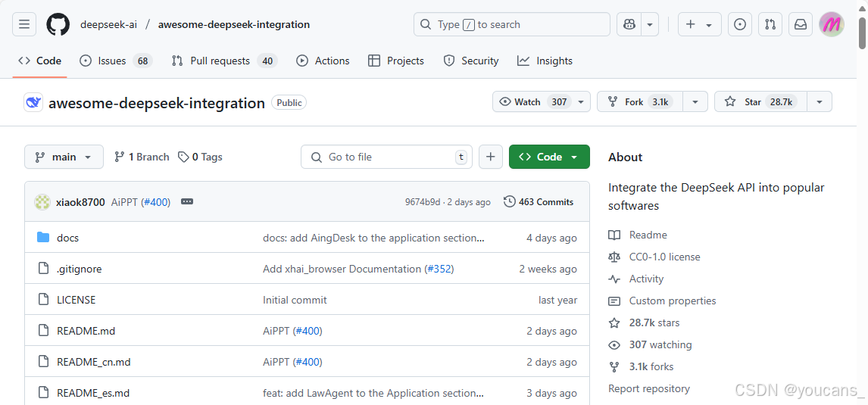
Task: Open the notifications inbox icon
Action: point(801,24)
